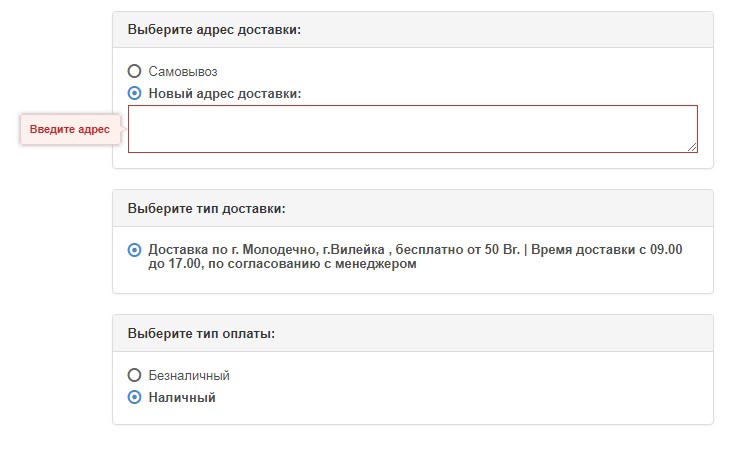The width and height of the screenshot is (731, 457).
Task: Choose the Безналичный payment radio button
Action: click(x=135, y=376)
